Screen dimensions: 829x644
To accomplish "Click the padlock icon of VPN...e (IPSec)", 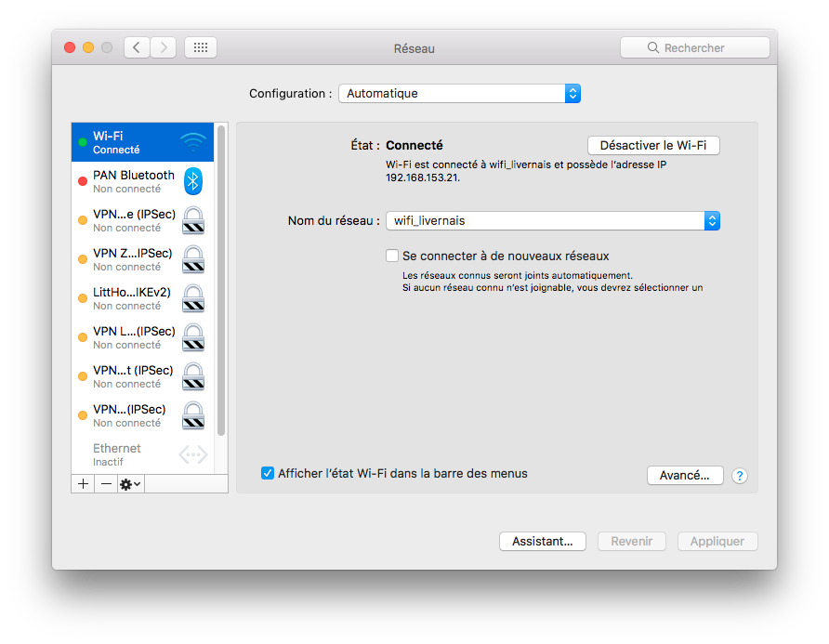I will click(x=193, y=220).
